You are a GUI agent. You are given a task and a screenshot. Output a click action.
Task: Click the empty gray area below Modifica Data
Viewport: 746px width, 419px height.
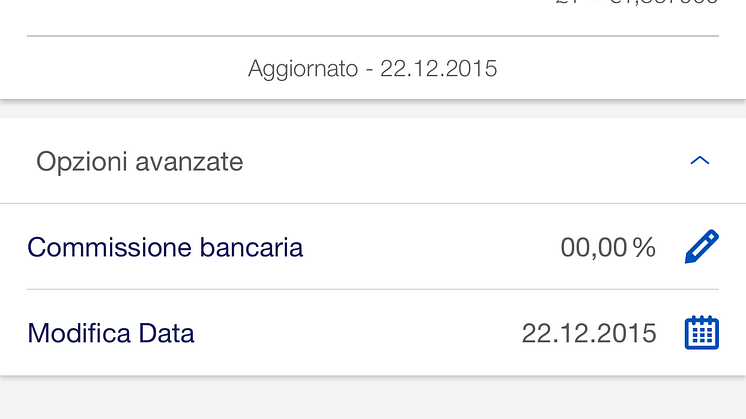tap(373, 398)
